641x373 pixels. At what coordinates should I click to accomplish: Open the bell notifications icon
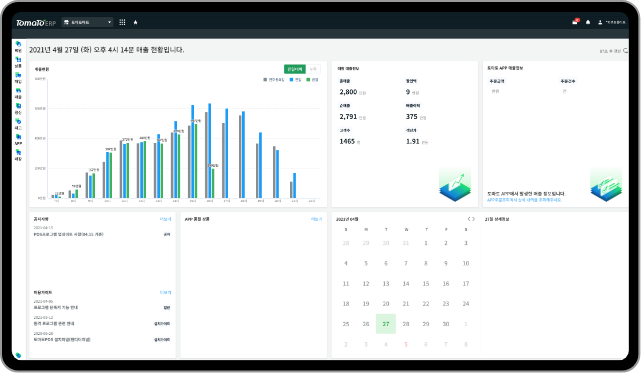pyautogui.click(x=588, y=22)
